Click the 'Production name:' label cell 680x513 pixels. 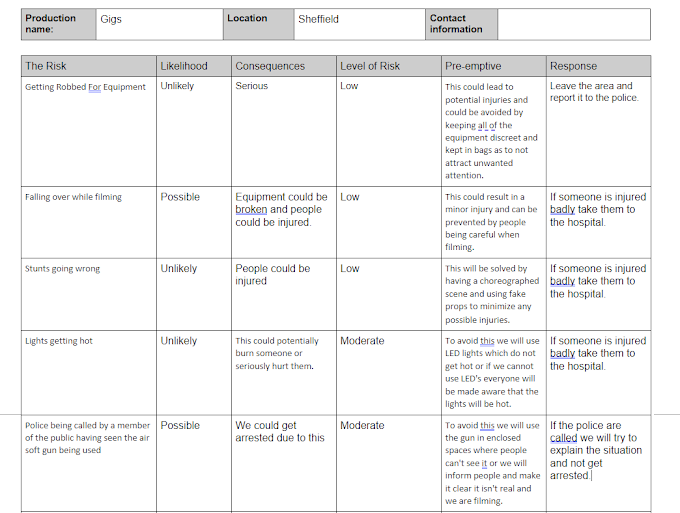click(59, 24)
